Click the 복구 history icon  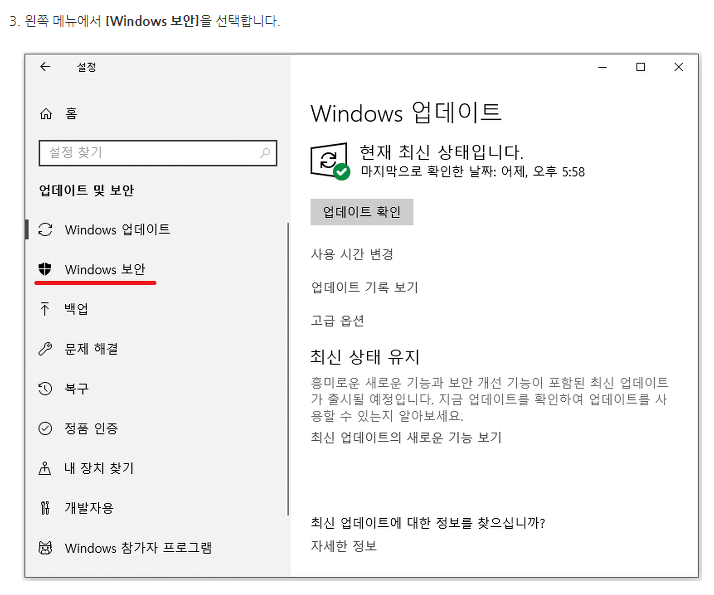click(45, 388)
